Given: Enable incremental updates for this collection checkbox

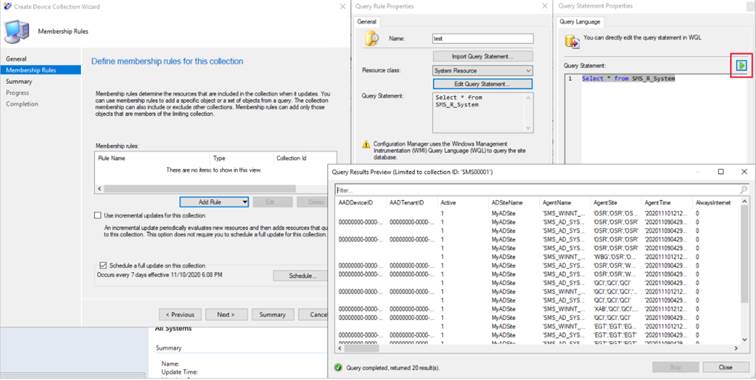Looking at the screenshot, I should (98, 216).
